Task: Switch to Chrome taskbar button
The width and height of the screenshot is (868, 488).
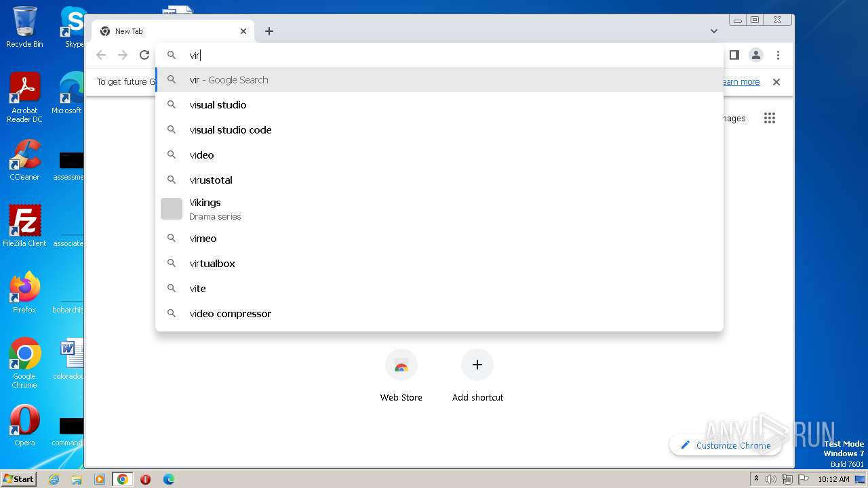Action: point(123,479)
